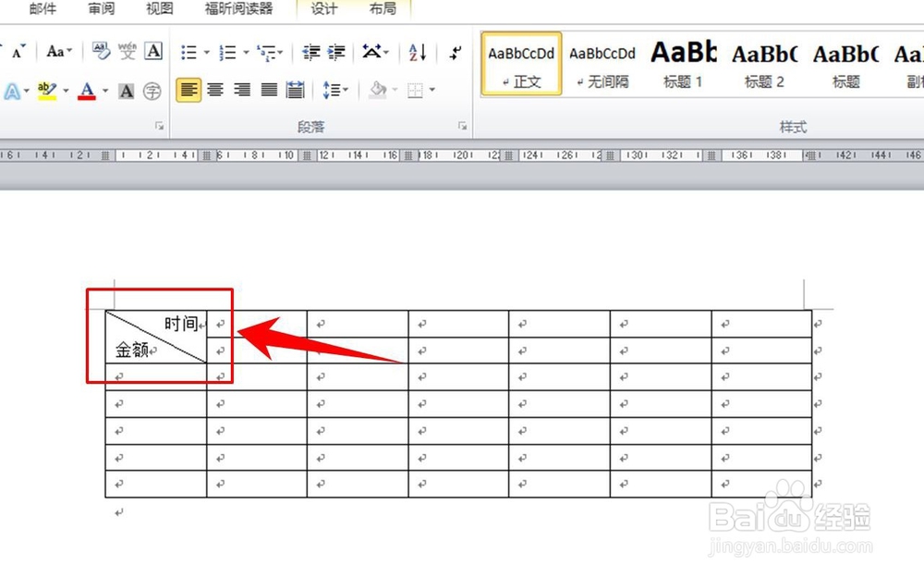Open the Shading color dropdown
The width and height of the screenshot is (924, 578).
coord(395,91)
